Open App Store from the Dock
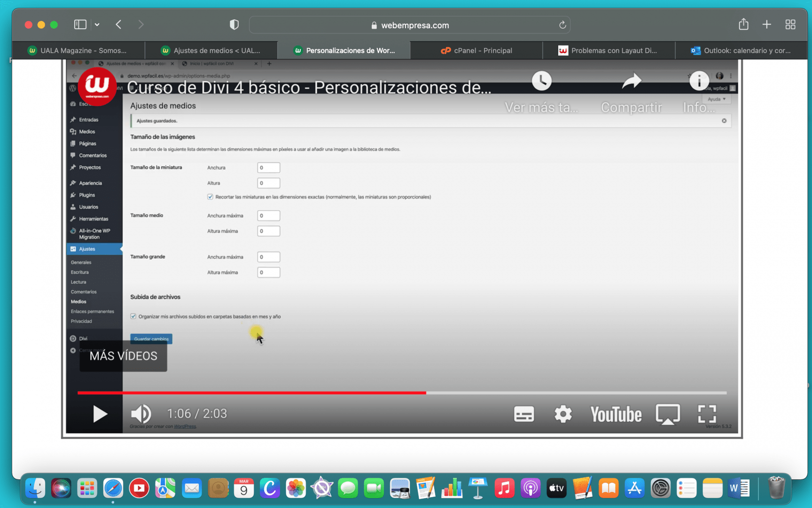 (634, 488)
